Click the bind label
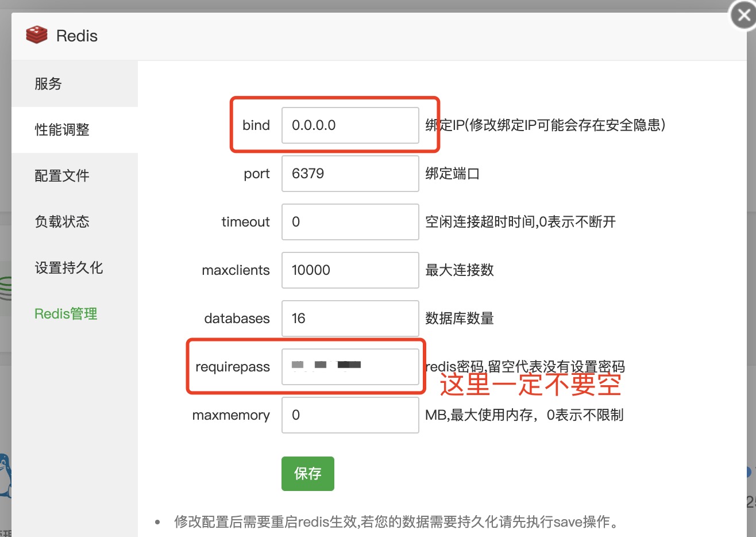Screen dimensions: 756x537 click(256, 125)
